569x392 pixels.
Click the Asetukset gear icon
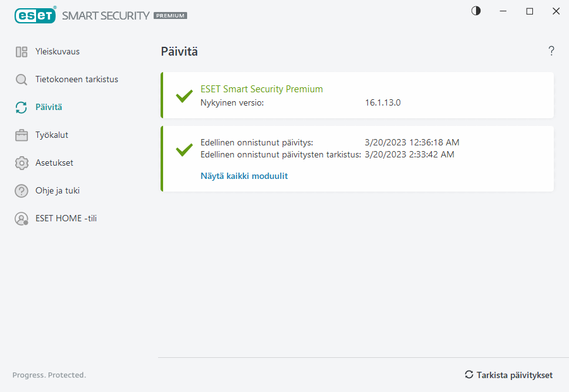pyautogui.click(x=21, y=163)
